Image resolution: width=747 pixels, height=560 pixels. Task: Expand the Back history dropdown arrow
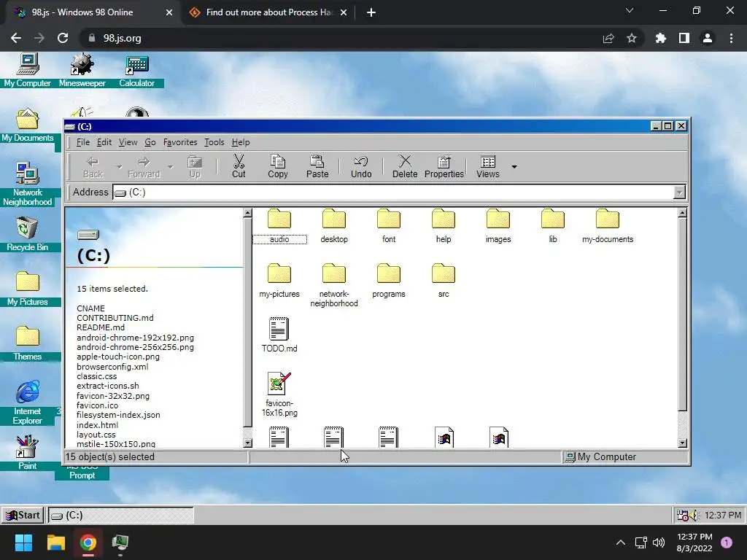pyautogui.click(x=119, y=167)
